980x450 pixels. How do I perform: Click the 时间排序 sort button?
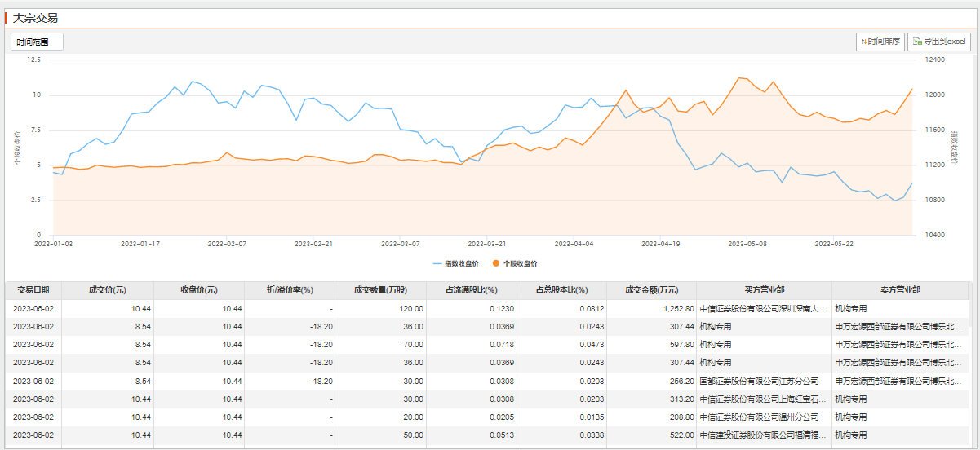pyautogui.click(x=880, y=42)
